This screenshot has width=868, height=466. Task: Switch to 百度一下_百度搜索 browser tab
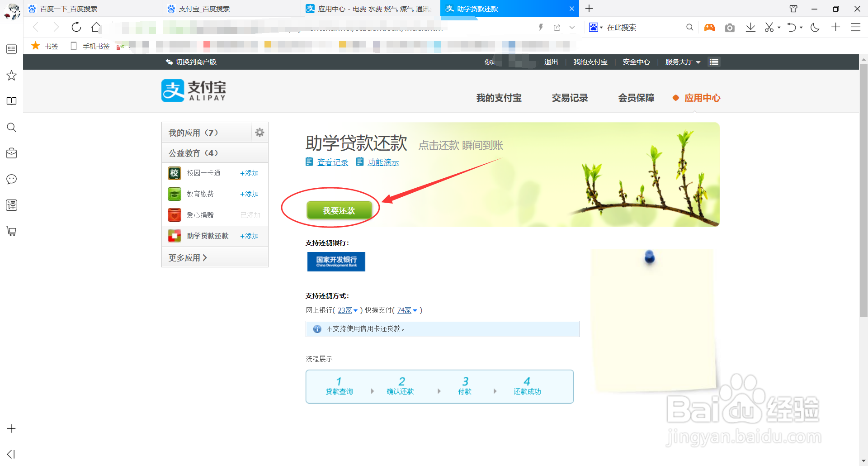click(93, 9)
